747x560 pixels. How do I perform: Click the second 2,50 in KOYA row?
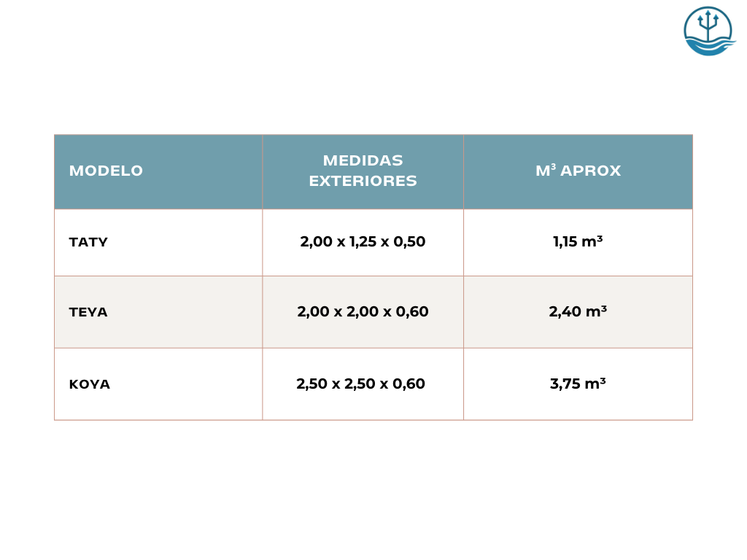coord(360,384)
